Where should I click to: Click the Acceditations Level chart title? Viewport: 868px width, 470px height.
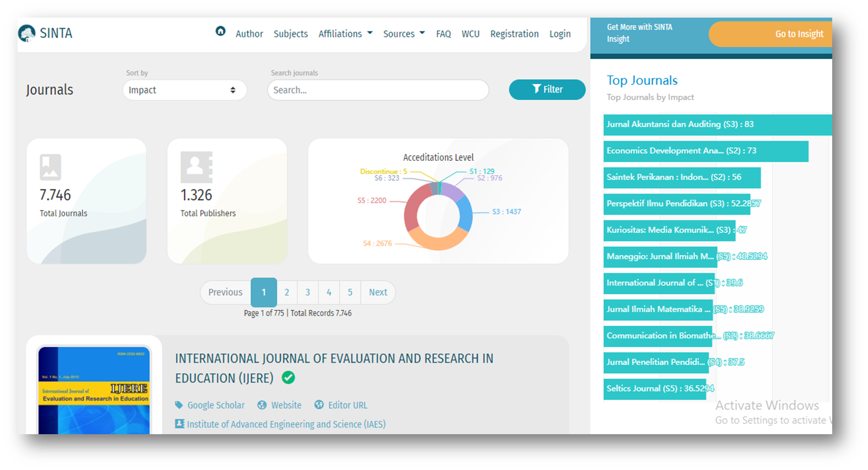click(438, 158)
